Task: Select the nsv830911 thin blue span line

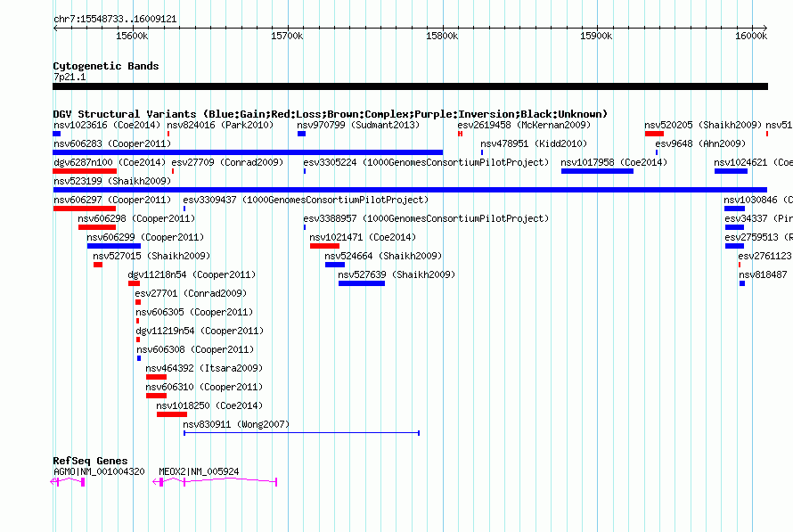Action: (x=301, y=433)
